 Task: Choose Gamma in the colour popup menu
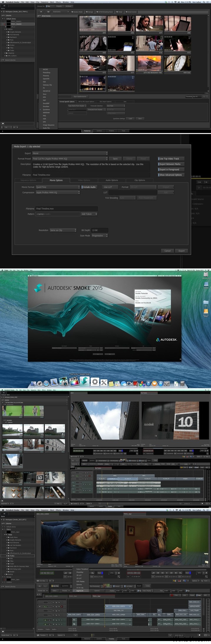click(79, 584)
